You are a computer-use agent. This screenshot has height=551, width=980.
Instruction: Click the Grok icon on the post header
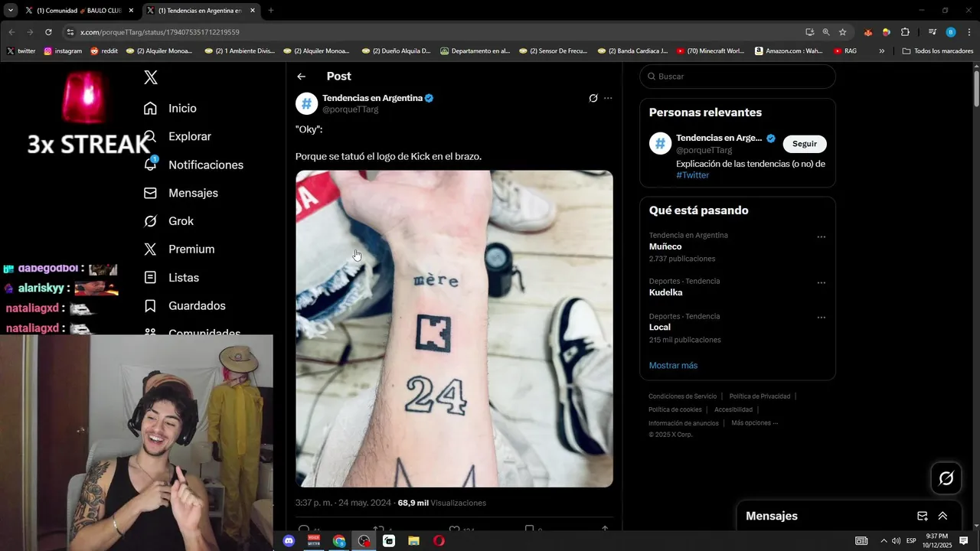pos(593,98)
